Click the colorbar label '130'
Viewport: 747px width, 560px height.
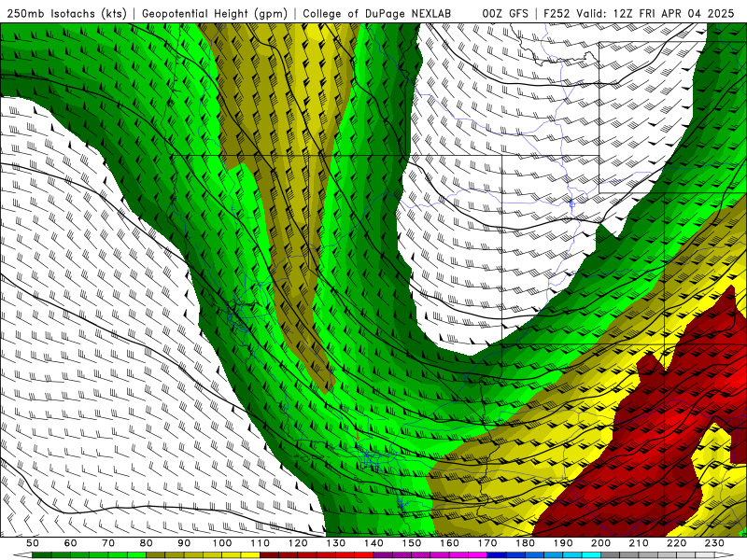click(x=335, y=543)
